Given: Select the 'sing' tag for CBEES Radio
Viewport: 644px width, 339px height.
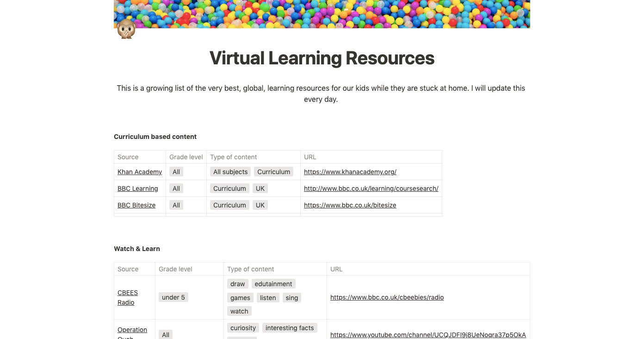Looking at the screenshot, I should click(291, 298).
